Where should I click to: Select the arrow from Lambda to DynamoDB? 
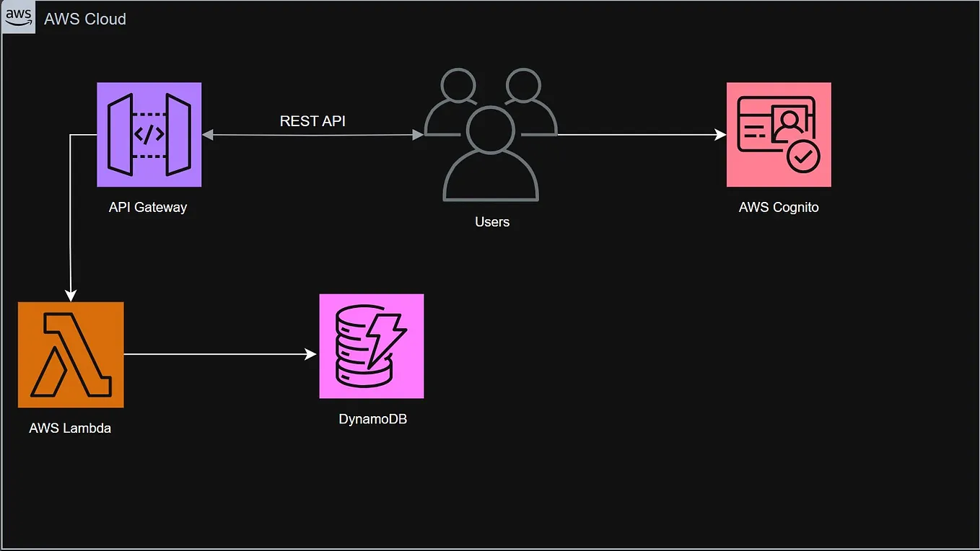click(220, 354)
